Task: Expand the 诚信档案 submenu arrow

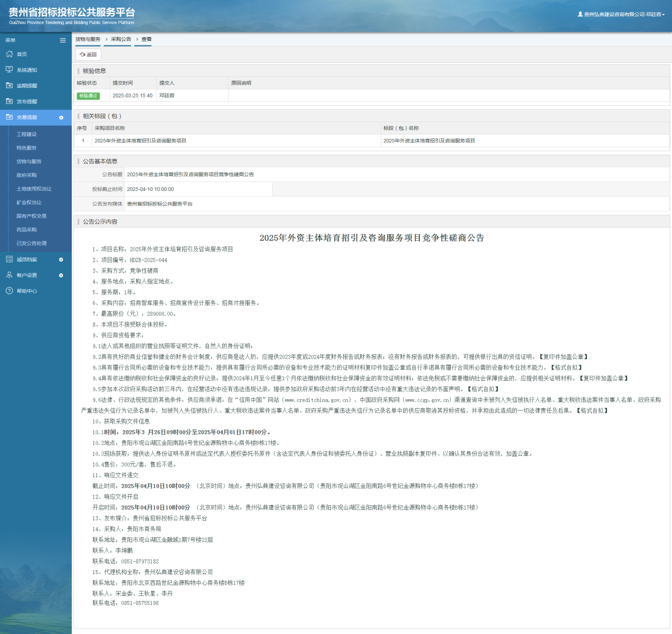Action: [x=61, y=259]
